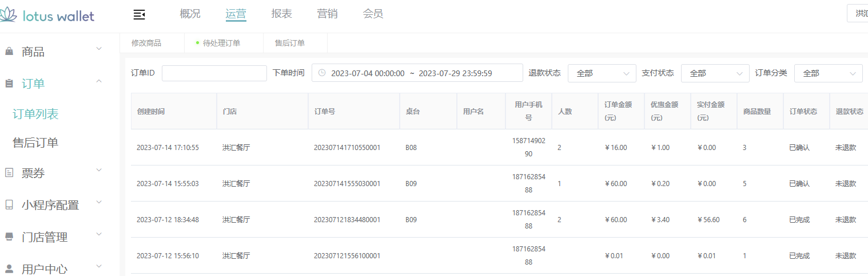
Task: Focus the 订单ID input field
Action: (x=214, y=73)
